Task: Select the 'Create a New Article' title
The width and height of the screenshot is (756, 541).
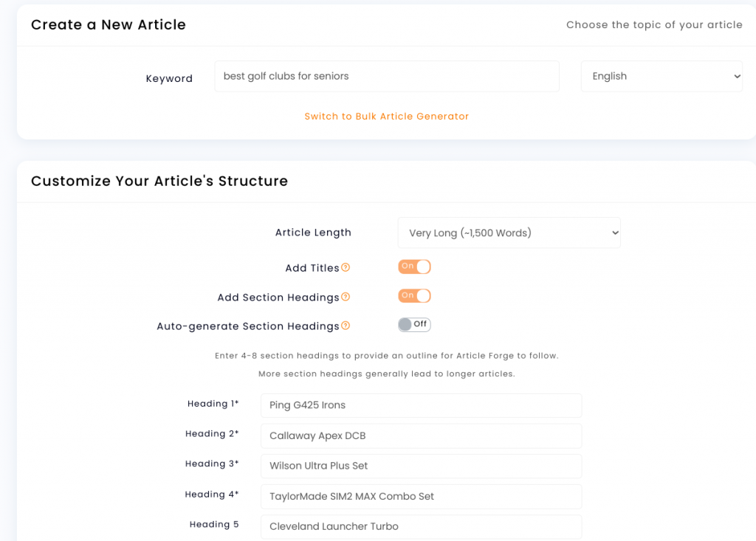Action: tap(109, 24)
